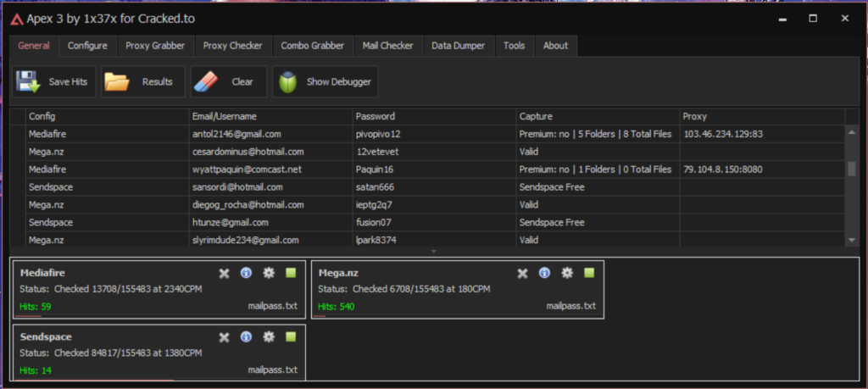The height and width of the screenshot is (389, 868).
Task: Click the red Apex logo in title bar
Action: 17,19
